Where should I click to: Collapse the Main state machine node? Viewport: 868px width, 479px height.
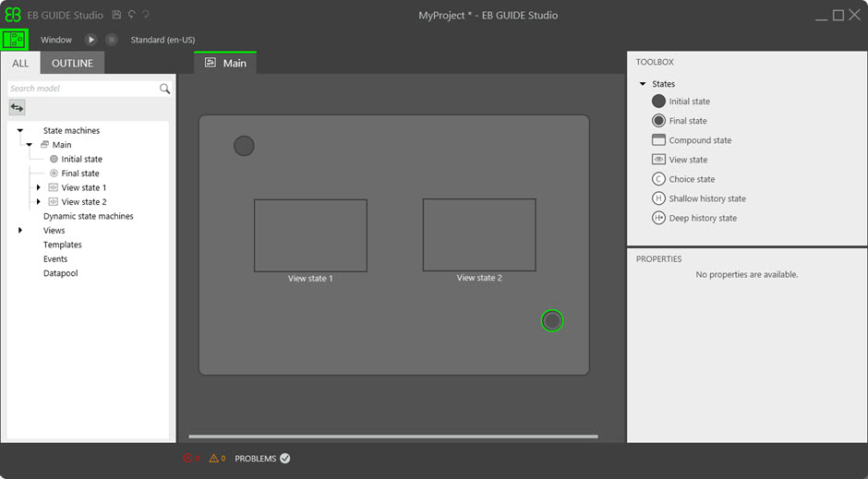click(30, 145)
